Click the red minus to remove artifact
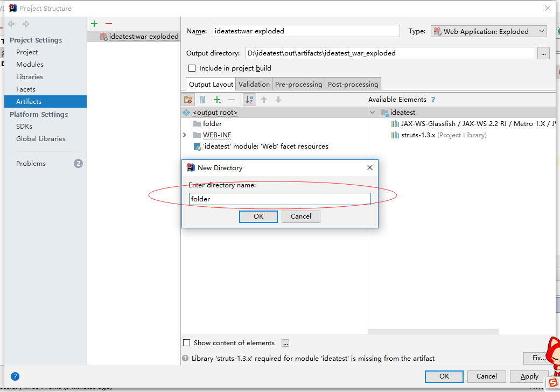 [108, 24]
